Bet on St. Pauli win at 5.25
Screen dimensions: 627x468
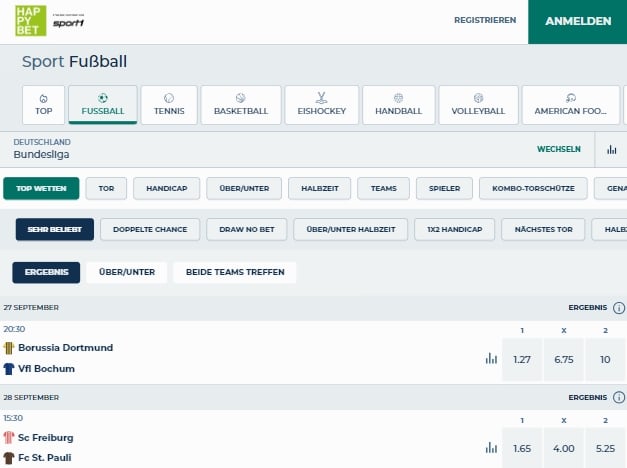[605, 448]
